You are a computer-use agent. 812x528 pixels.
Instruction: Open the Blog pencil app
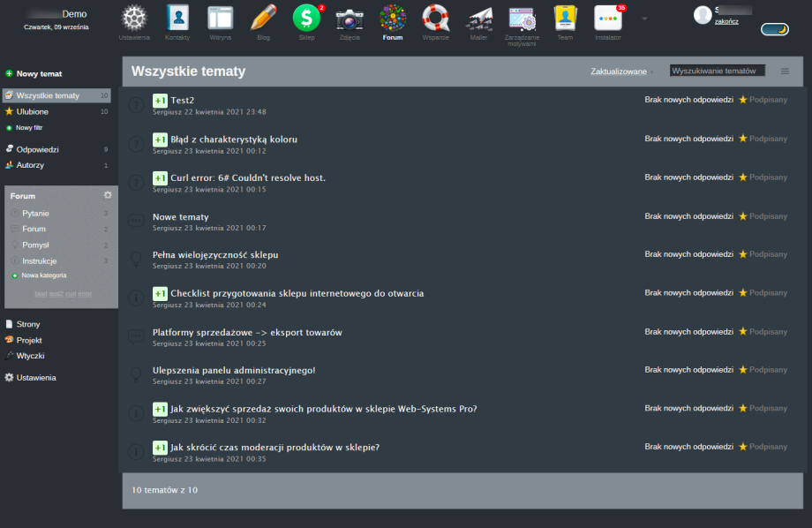[x=264, y=19]
